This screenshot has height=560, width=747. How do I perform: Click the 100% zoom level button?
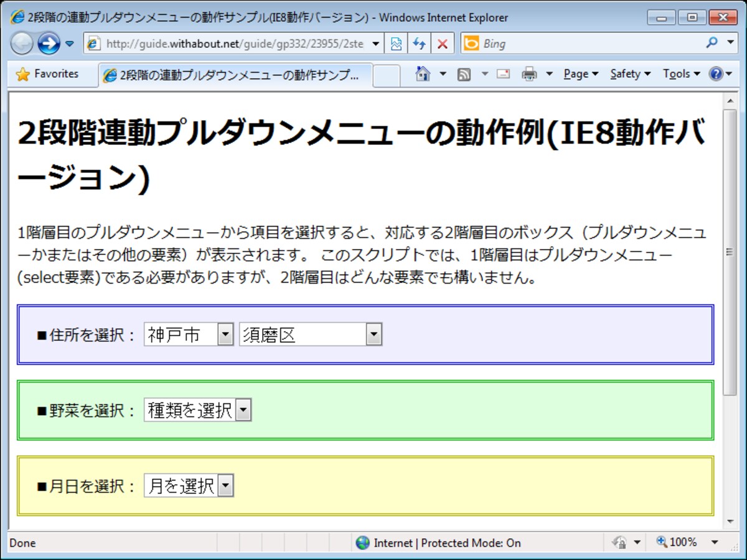677,543
